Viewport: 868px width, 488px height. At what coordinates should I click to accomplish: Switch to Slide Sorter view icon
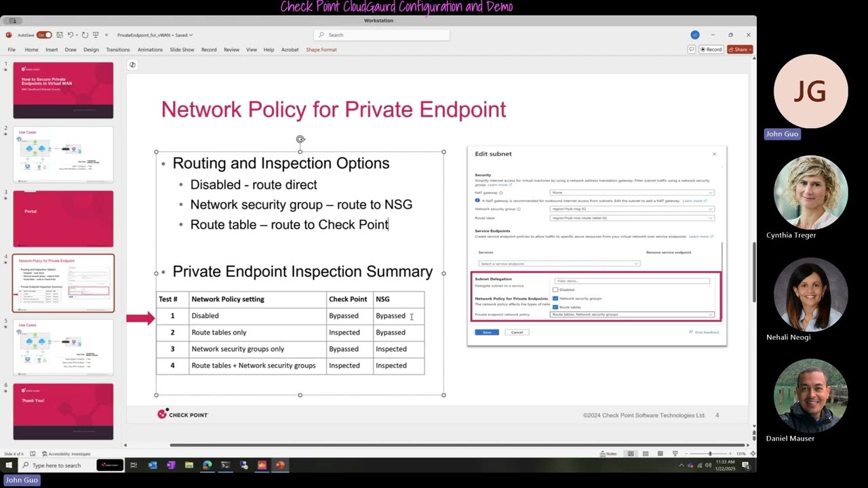click(646, 453)
